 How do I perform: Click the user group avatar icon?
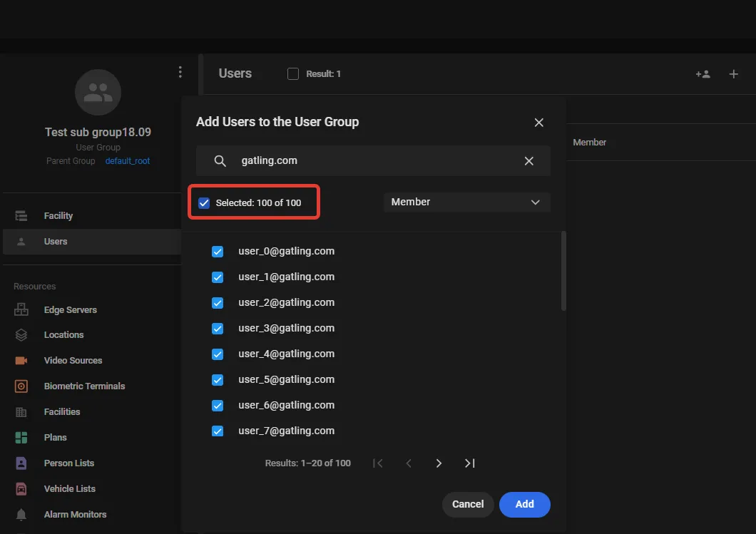point(98,92)
